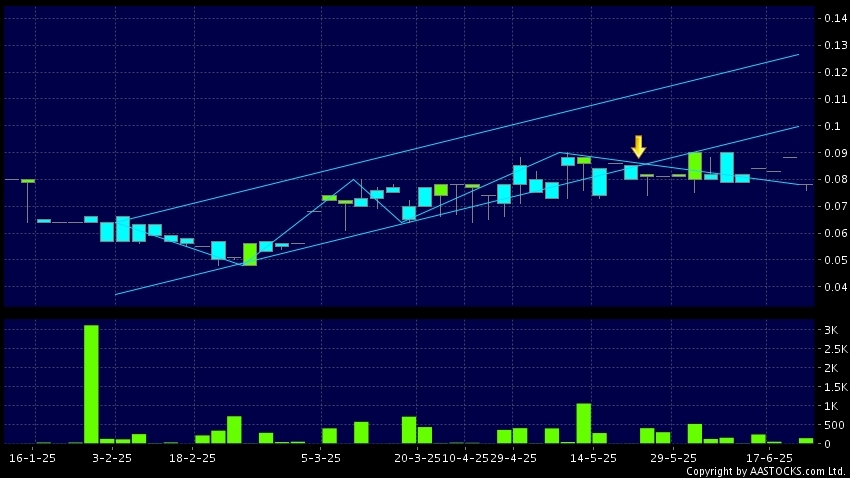Select the 0.13 price axis label
The image size is (850, 478).
(x=835, y=45)
